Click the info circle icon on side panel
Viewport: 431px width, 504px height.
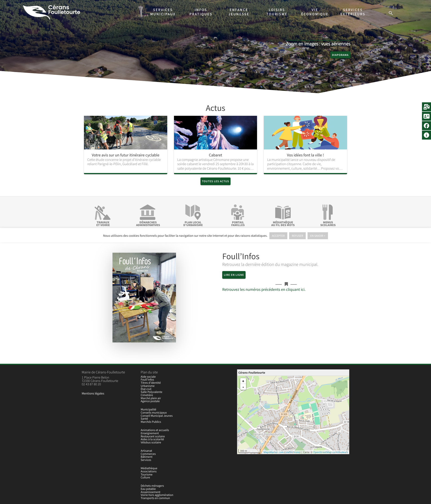point(426,135)
